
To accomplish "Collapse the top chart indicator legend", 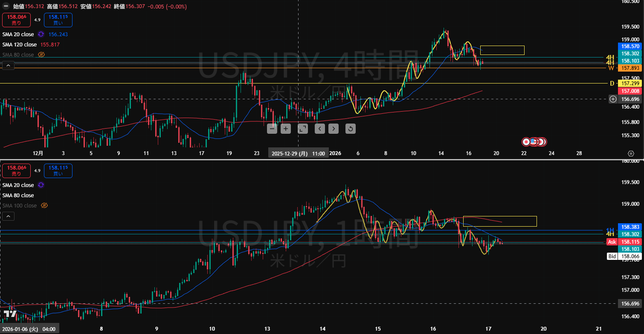I will pos(8,65).
